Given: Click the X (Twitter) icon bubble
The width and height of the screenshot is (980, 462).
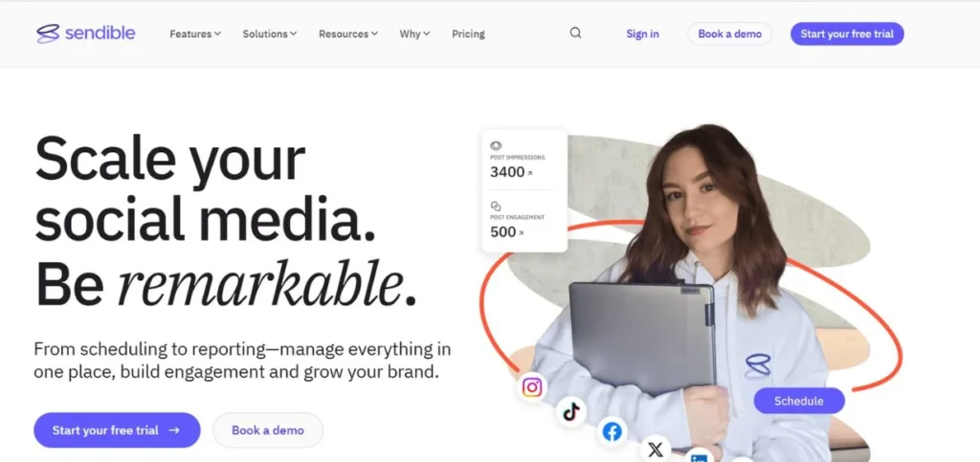Looking at the screenshot, I should [656, 450].
